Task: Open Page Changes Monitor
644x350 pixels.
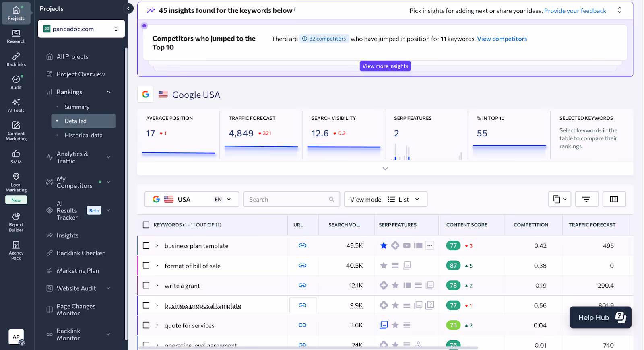Action: pyautogui.click(x=76, y=310)
